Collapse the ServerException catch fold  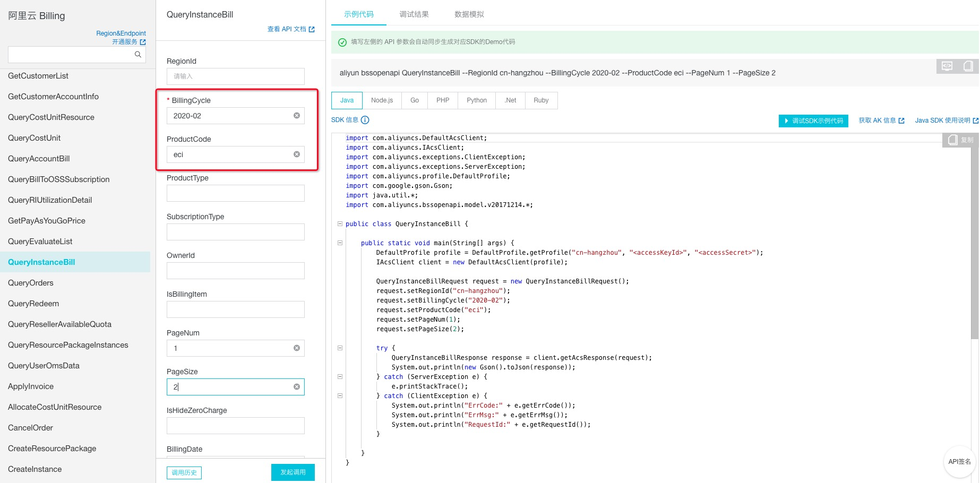[340, 377]
